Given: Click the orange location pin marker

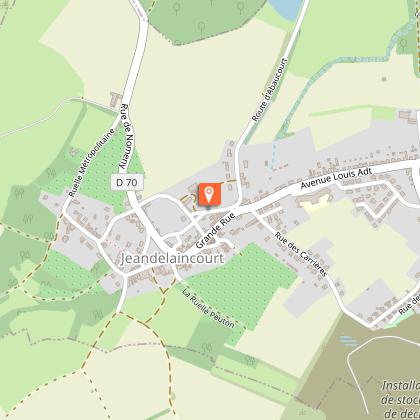Looking at the screenshot, I should point(210,194).
